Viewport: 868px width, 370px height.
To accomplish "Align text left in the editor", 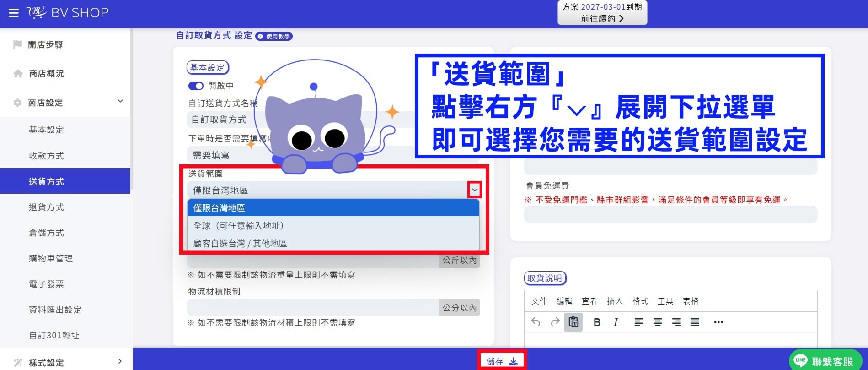I will click(x=639, y=322).
